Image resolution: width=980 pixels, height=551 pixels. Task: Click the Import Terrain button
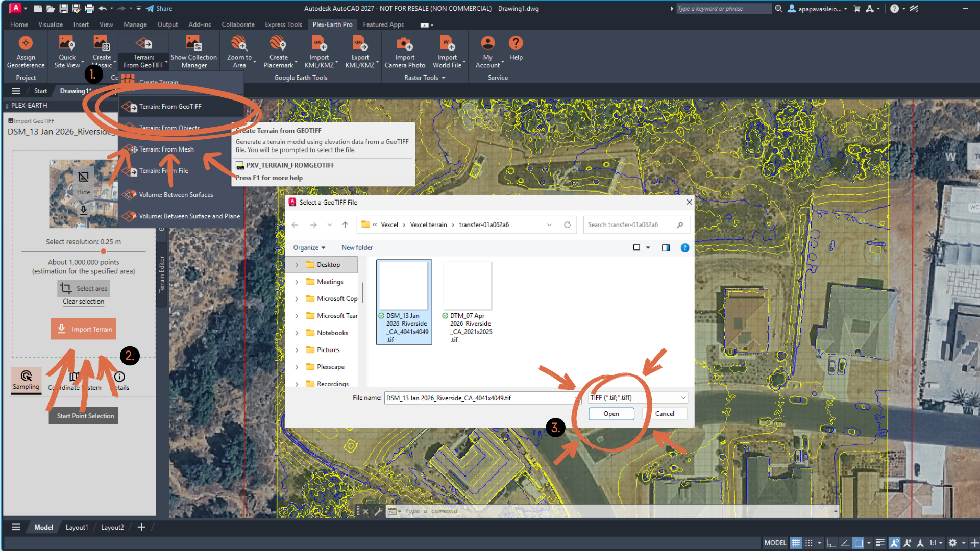tap(84, 329)
